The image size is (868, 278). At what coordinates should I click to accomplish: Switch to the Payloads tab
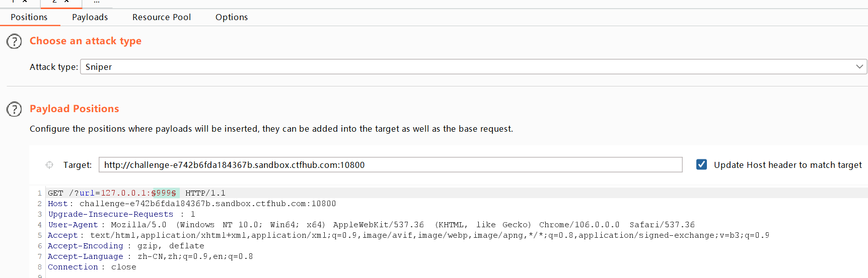coord(90,17)
